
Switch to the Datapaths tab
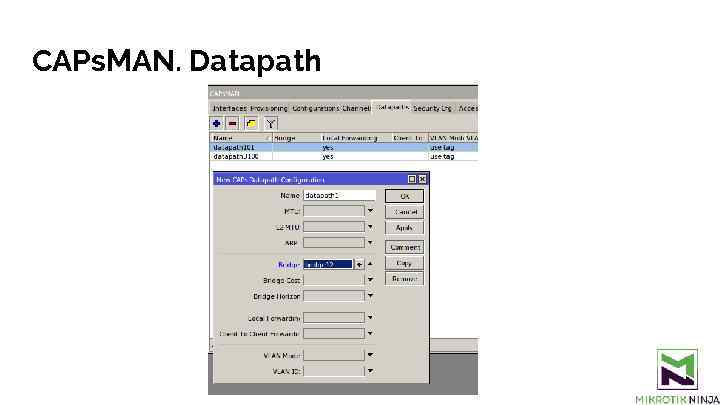click(x=391, y=107)
